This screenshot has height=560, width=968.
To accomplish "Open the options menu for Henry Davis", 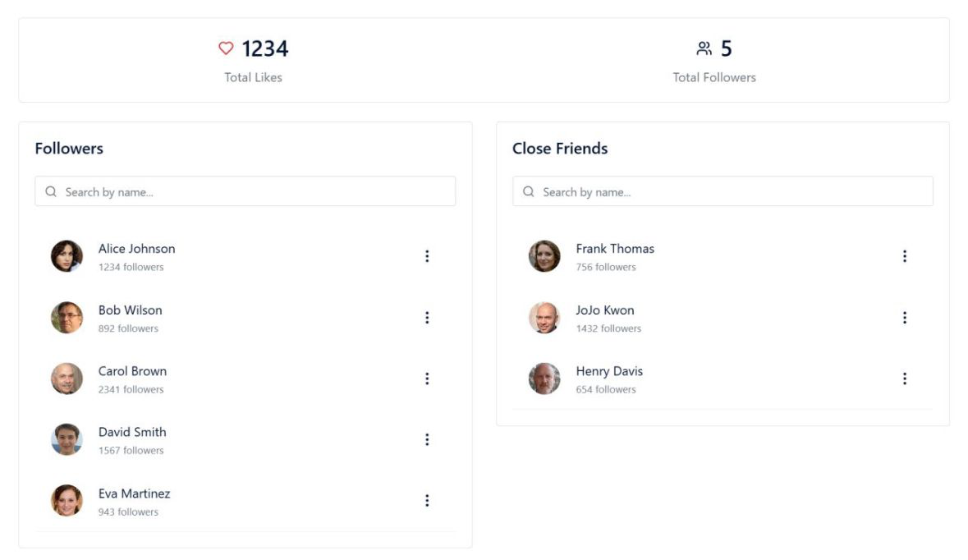I will 905,379.
